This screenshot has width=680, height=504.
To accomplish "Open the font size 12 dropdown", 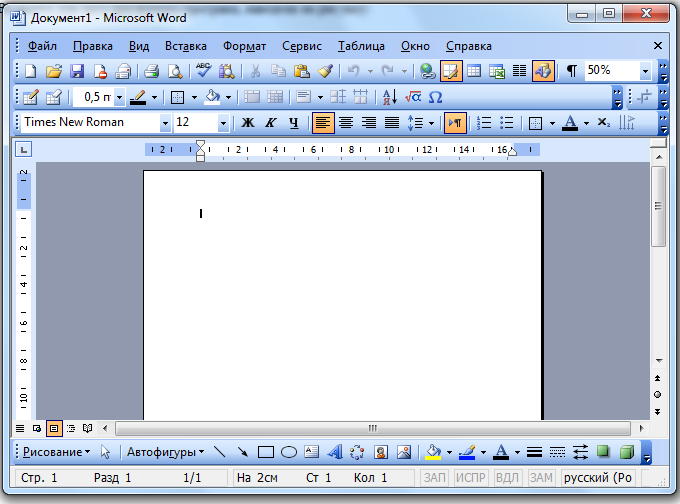I will click(x=223, y=124).
